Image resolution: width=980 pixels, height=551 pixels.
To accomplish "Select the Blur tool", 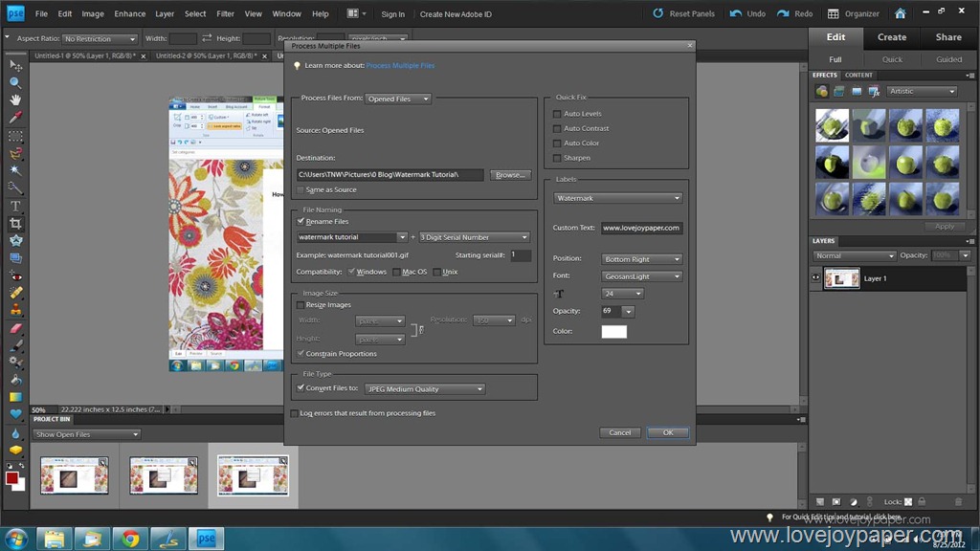I will pos(15,432).
